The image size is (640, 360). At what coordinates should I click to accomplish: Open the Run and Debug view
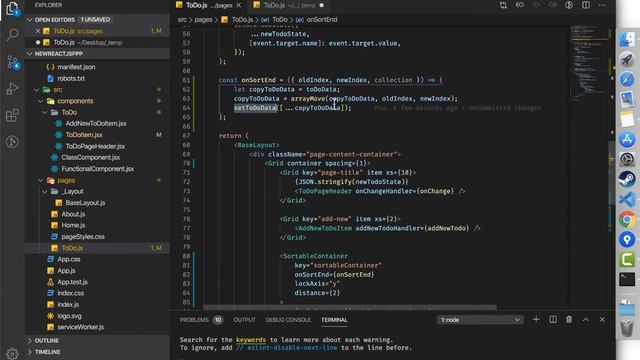12,88
